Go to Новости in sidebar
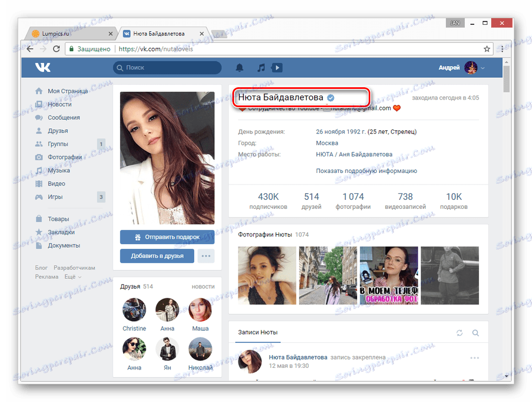 tap(60, 104)
